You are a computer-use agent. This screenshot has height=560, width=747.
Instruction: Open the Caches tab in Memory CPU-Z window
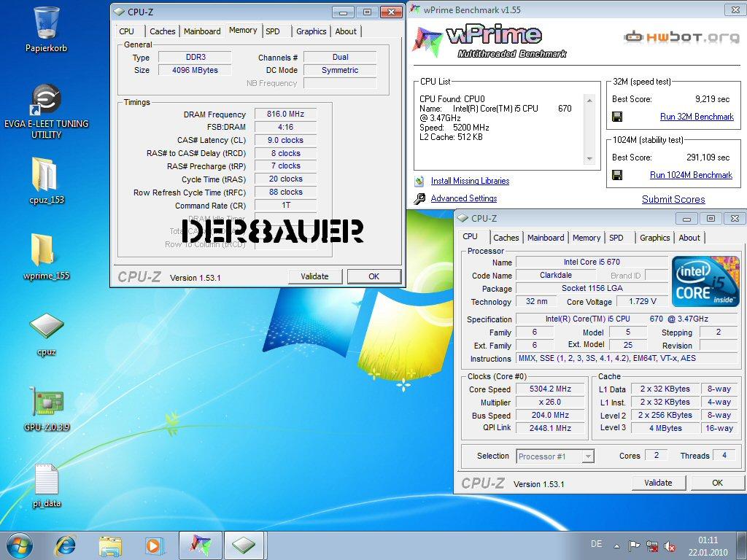coord(163,31)
